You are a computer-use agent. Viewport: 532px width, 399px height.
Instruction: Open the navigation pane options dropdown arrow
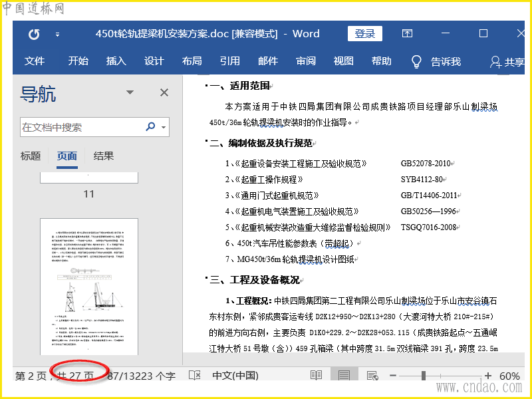pos(130,92)
